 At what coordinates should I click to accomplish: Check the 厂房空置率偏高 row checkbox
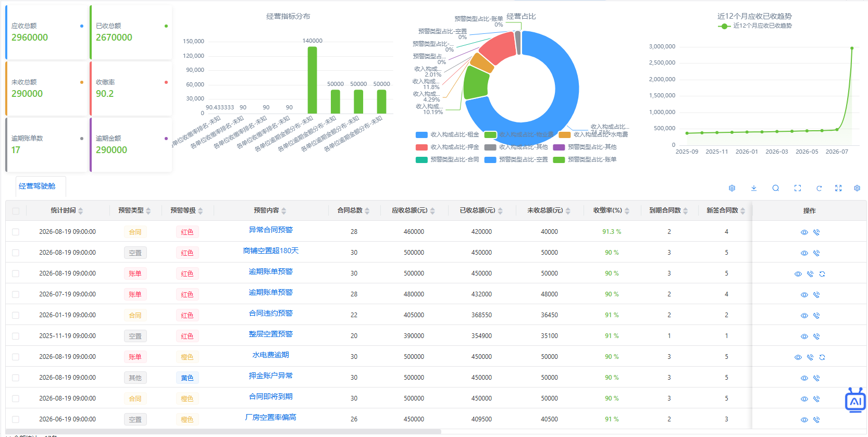coord(16,419)
